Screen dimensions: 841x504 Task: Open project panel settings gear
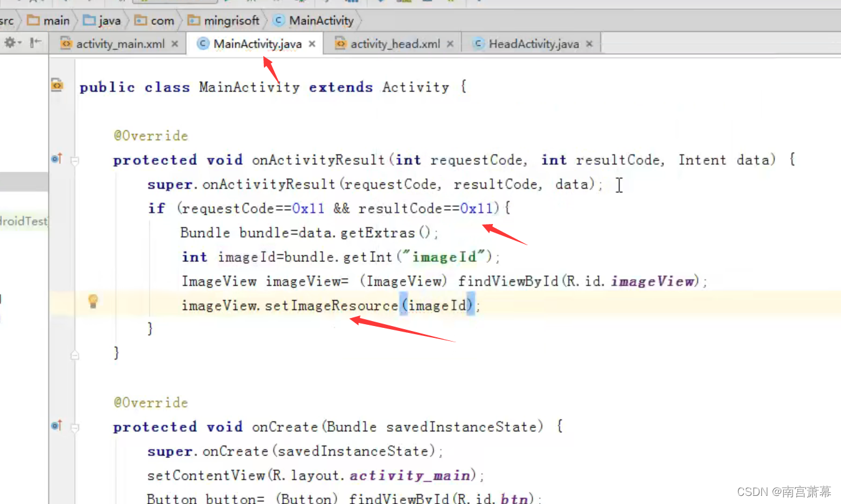point(11,43)
